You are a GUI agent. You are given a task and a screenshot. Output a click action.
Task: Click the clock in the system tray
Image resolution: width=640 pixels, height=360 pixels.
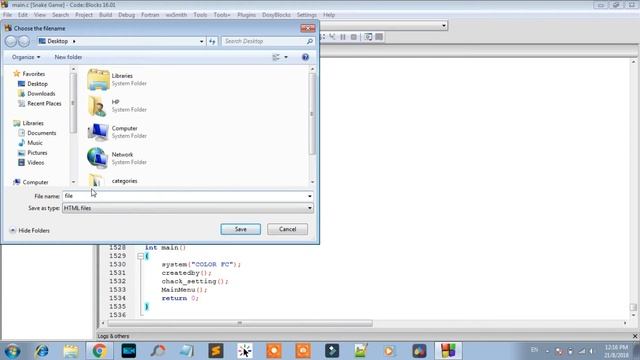[x=616, y=351]
